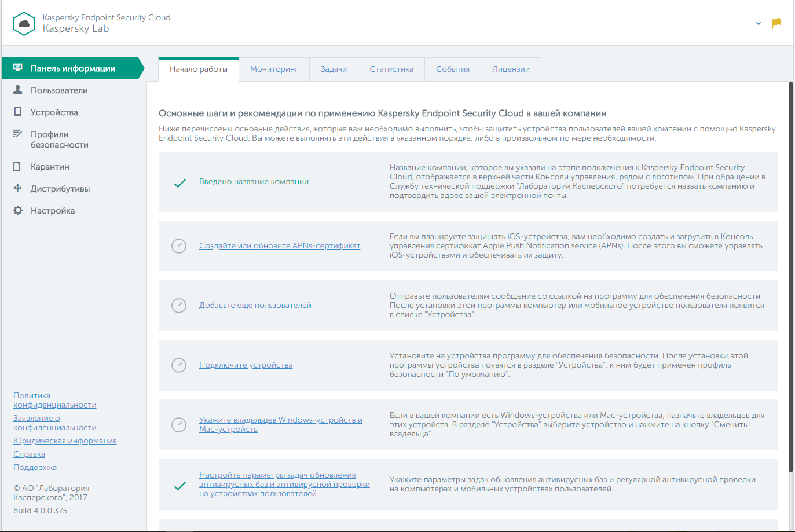Click description starting Укажите параметры задач обновления

click(573, 485)
